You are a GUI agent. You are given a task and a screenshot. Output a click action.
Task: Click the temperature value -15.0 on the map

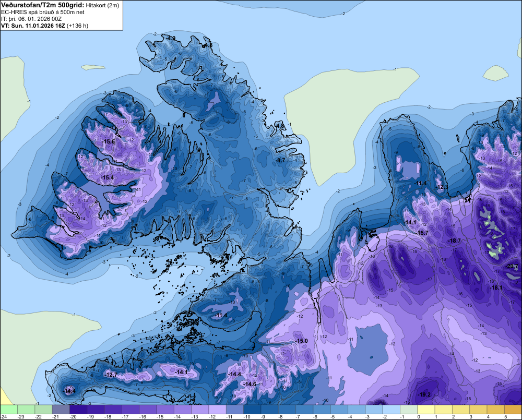click(x=301, y=341)
